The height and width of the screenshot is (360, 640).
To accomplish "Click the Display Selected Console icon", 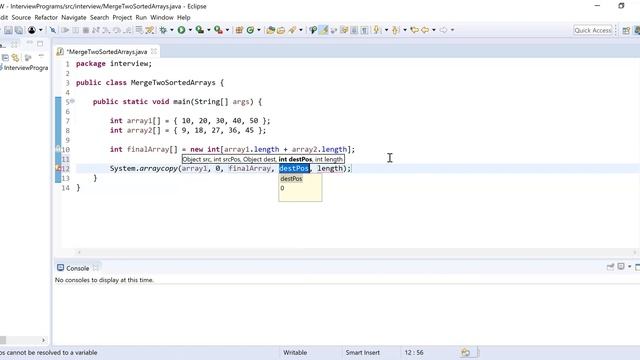I will coord(621,267).
